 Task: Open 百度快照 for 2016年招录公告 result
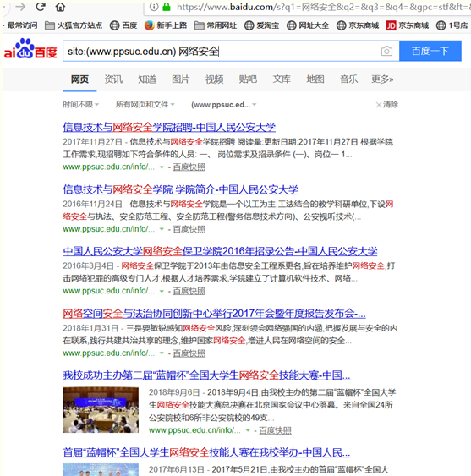coord(189,291)
